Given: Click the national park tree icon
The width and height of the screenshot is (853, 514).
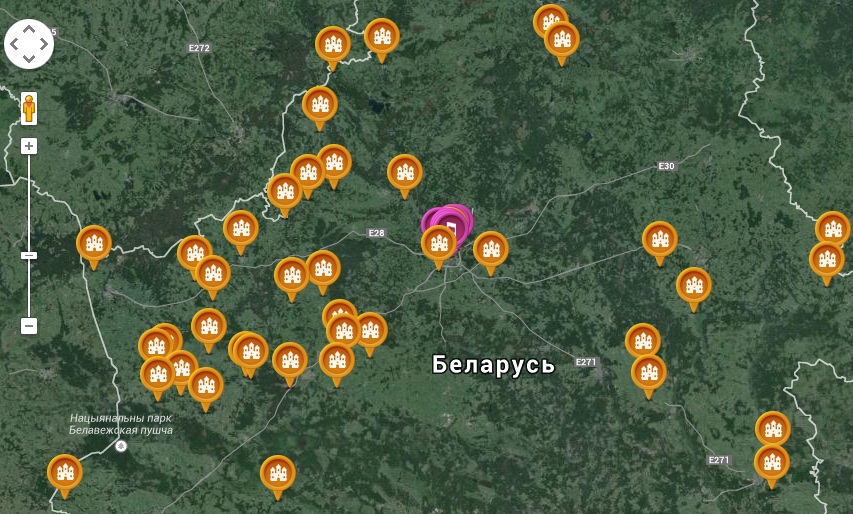Looking at the screenshot, I should [121, 446].
